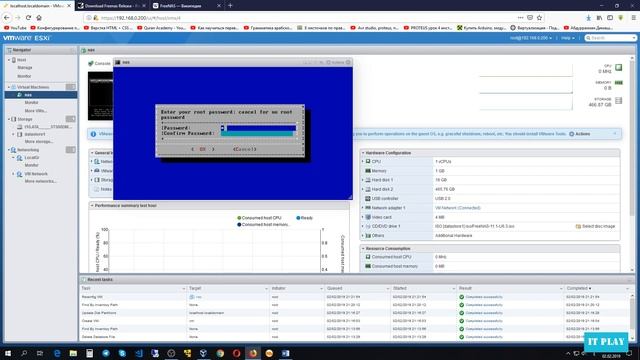Open the VM Network (Connected) link

pos(458,208)
